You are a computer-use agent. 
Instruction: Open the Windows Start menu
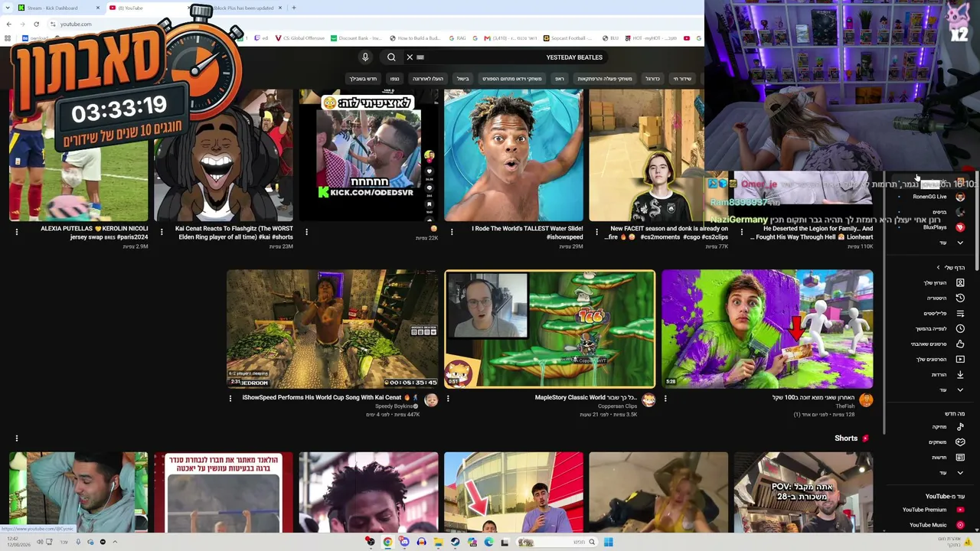click(608, 543)
